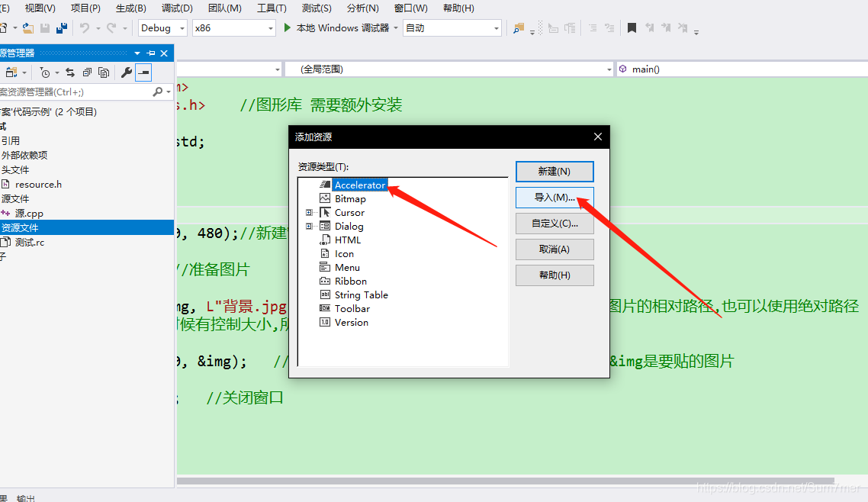Screen dimensions: 868x502
Task: Toggle Preview Selected Items icon
Action: [x=143, y=72]
